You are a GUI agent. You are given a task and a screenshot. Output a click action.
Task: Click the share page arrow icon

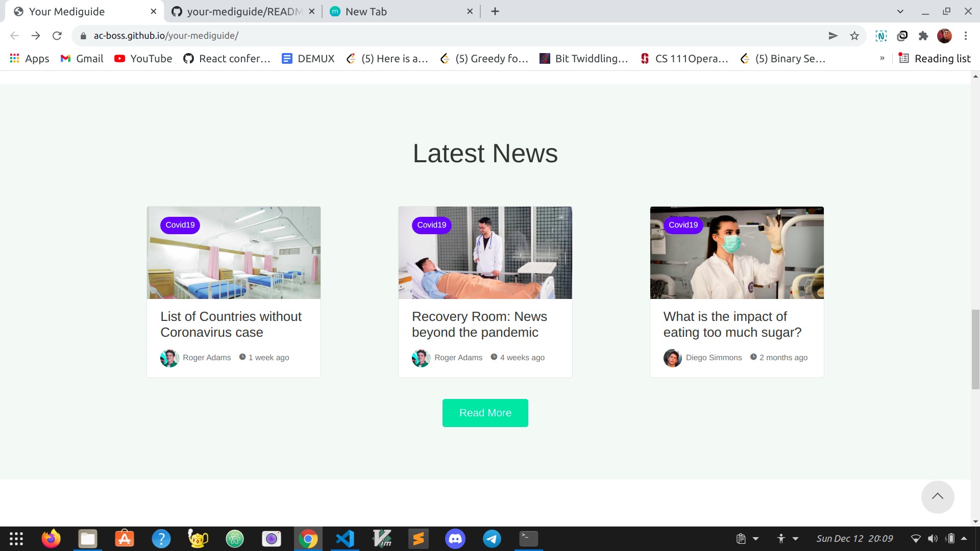(x=833, y=36)
